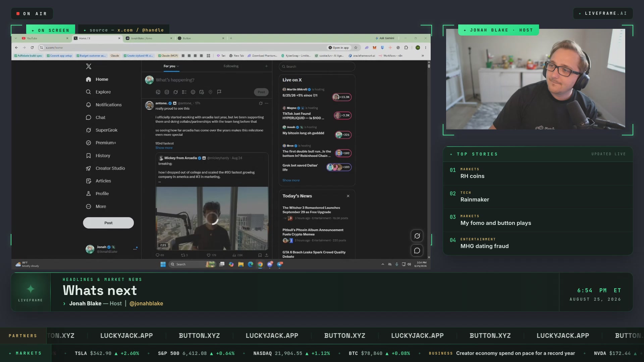
Task: Open Notifications bell in X sidebar
Action: pyautogui.click(x=104, y=105)
